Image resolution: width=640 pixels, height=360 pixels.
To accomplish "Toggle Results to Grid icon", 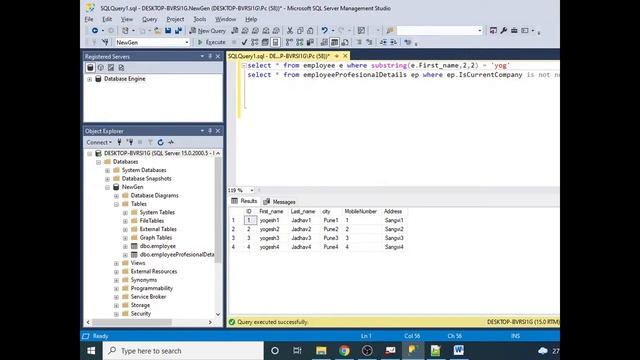I will pyautogui.click(x=334, y=42).
